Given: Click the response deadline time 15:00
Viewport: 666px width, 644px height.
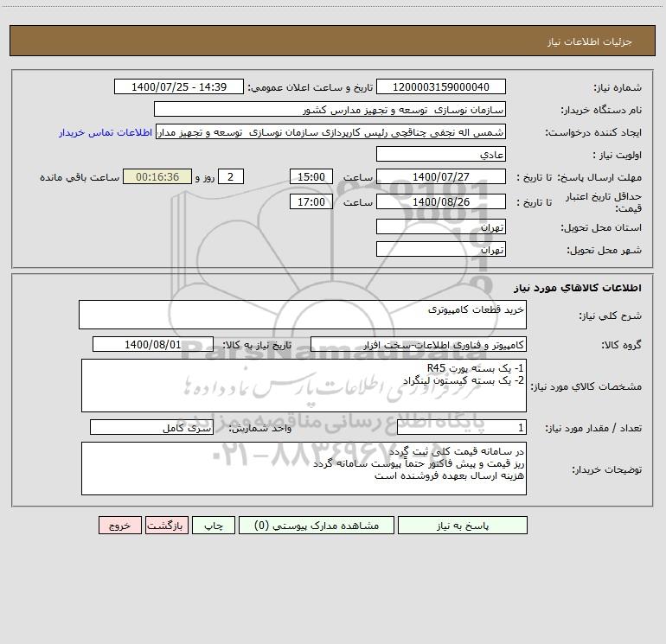Looking at the screenshot, I should coord(311,177).
